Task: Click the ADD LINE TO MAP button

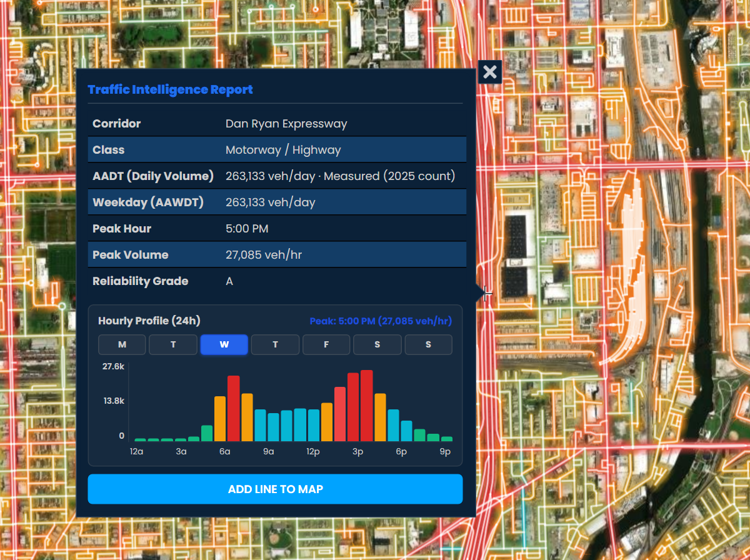Action: (x=275, y=489)
